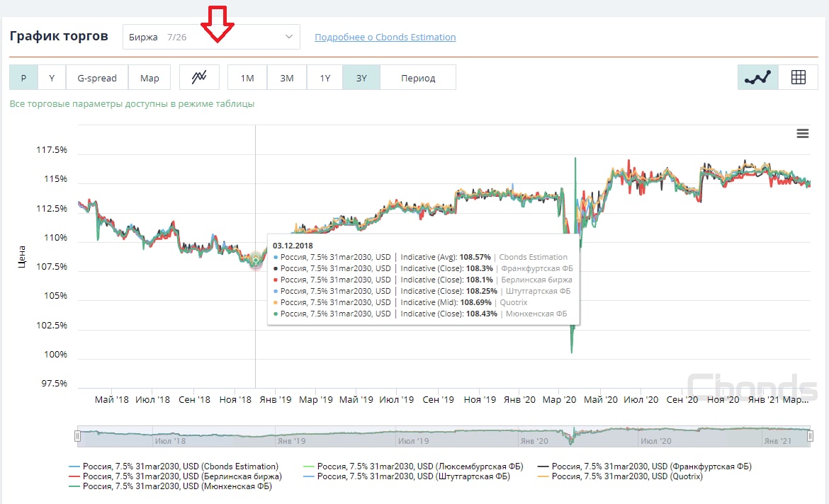Toggle Берлинская биржа series in legend

coord(175,476)
